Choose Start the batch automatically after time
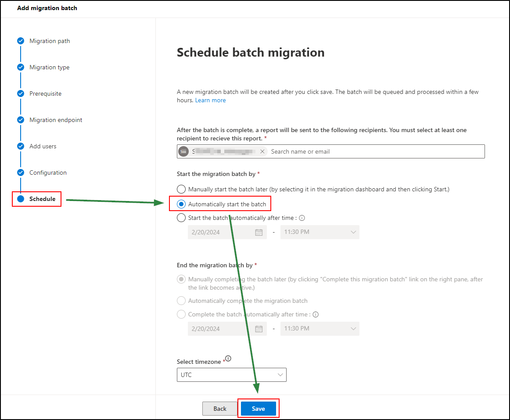Screen dimensions: 510x420 [x=181, y=218]
